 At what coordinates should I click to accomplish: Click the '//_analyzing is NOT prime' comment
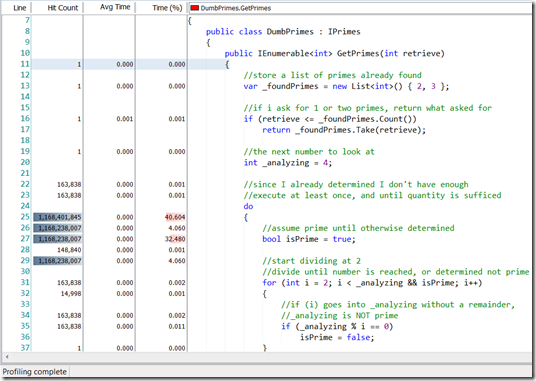[339, 316]
